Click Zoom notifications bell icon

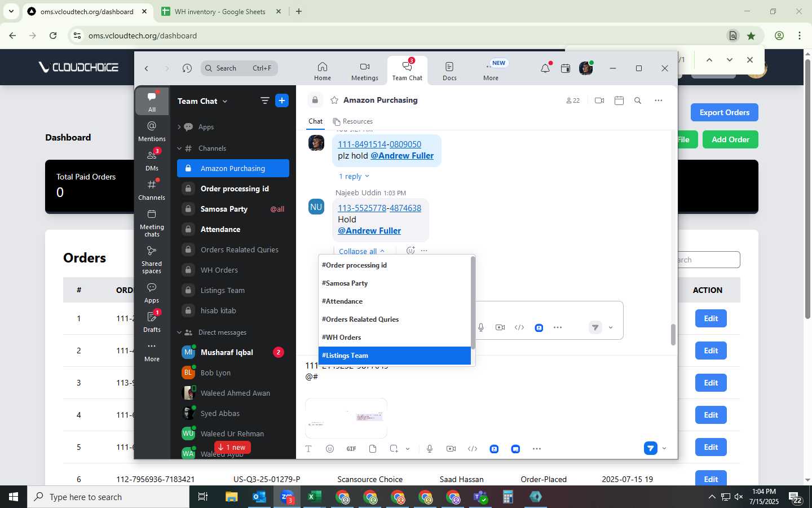pos(545,68)
